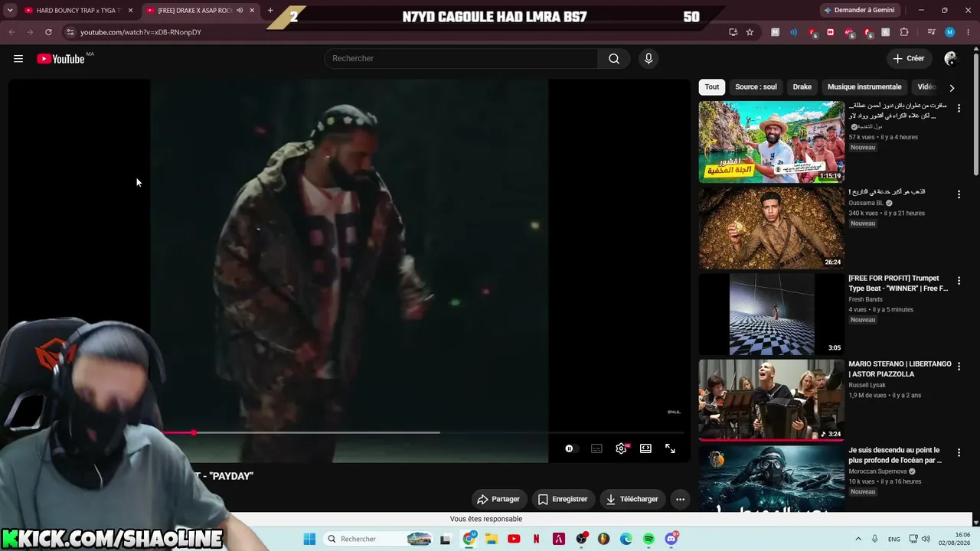Click the YouTube search magnifier button

point(614,59)
